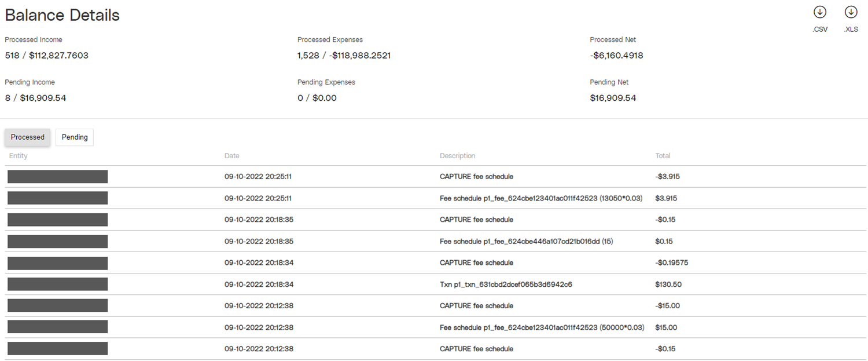Click the Description column header
This screenshot has width=868, height=361.
pos(458,156)
